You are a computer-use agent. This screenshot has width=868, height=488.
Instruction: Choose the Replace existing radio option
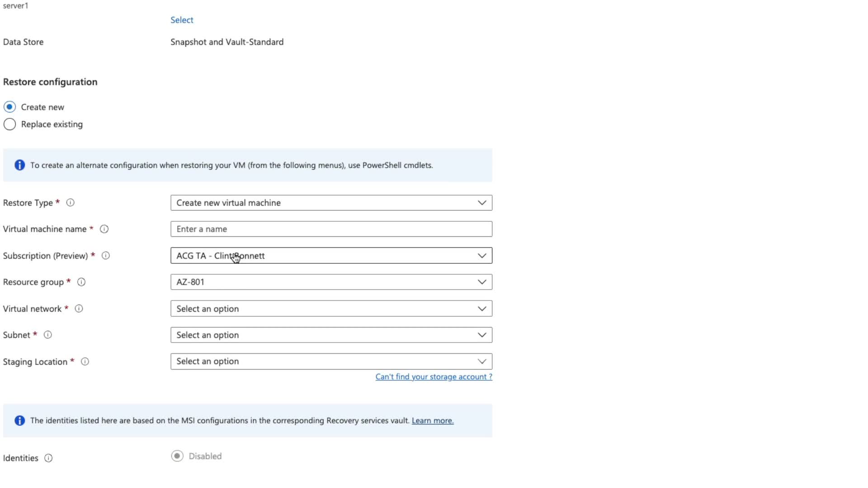[9, 124]
